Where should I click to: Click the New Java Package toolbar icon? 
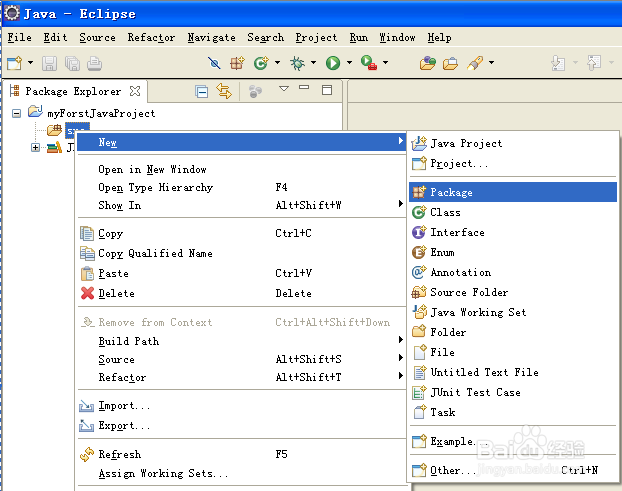[x=237, y=63]
